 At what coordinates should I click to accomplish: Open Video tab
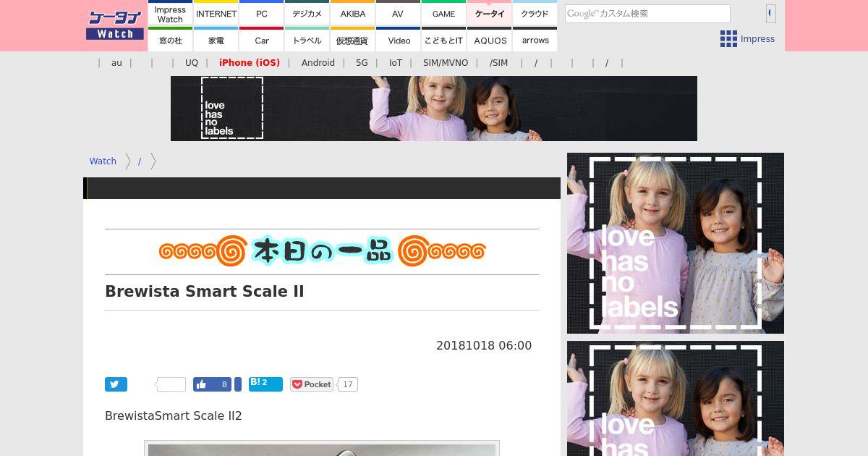(399, 40)
